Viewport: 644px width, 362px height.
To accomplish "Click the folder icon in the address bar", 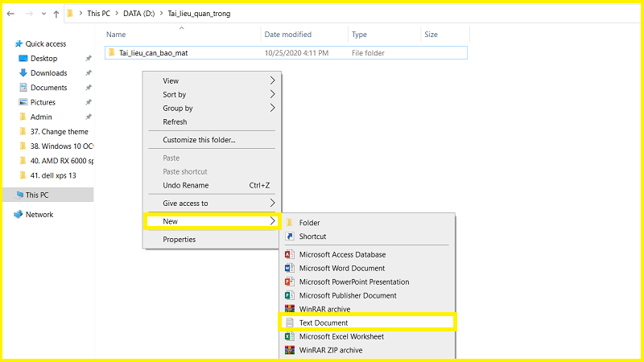I will 70,14.
